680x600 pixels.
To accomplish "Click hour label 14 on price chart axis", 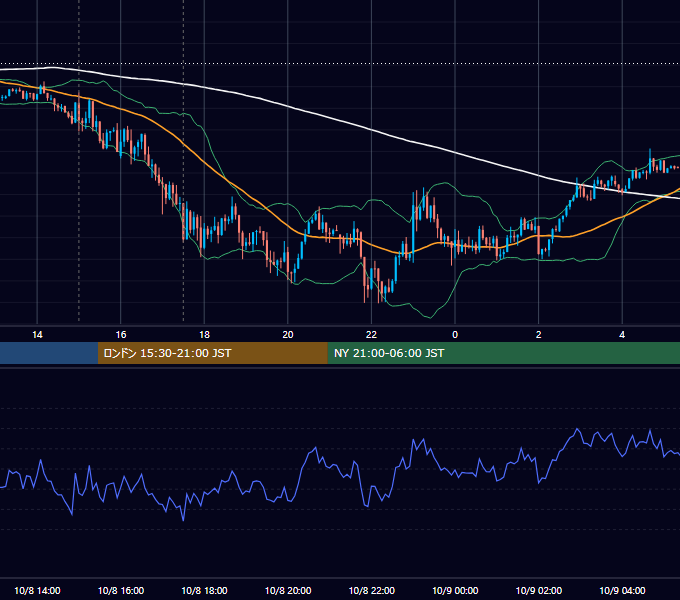I will pyautogui.click(x=37, y=335).
